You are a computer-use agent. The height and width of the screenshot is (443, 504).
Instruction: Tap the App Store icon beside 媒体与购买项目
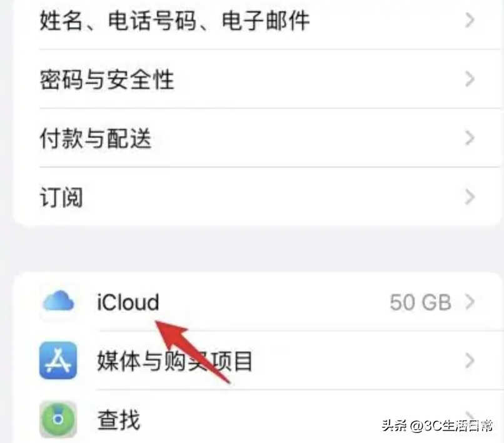click(x=58, y=360)
